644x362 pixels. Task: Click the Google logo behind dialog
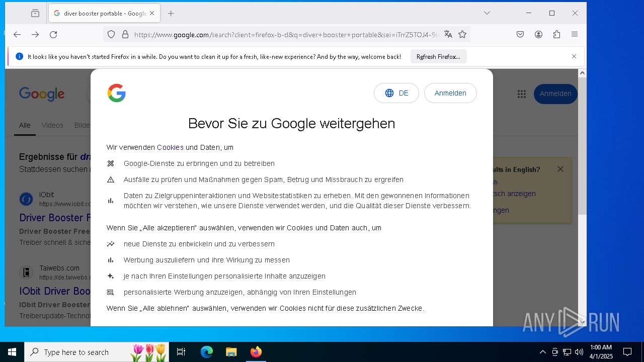click(42, 94)
